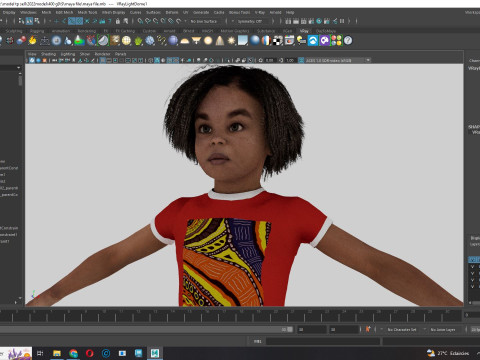Click the spotlight cone shelf icon
This screenshot has height=360, width=480.
click(220, 41)
